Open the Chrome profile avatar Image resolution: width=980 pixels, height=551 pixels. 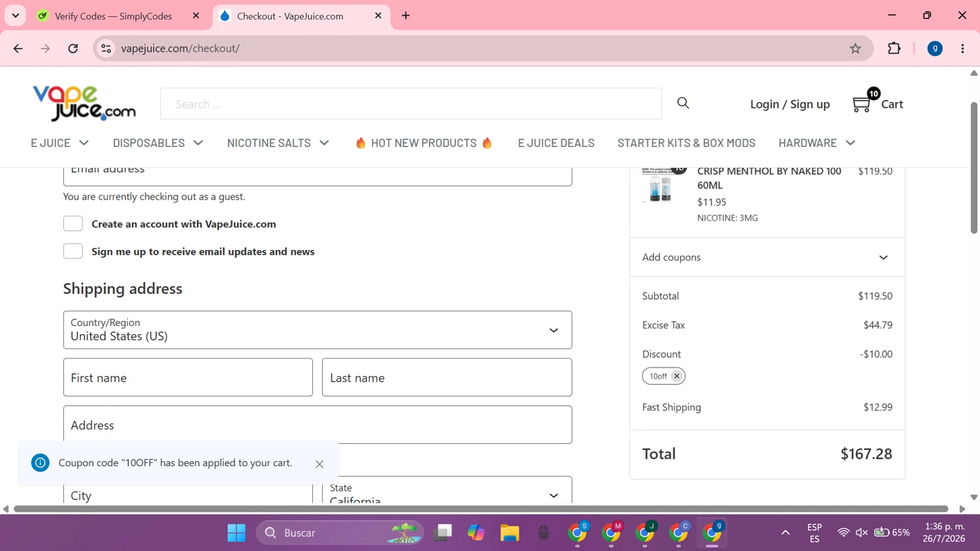pyautogui.click(x=935, y=48)
